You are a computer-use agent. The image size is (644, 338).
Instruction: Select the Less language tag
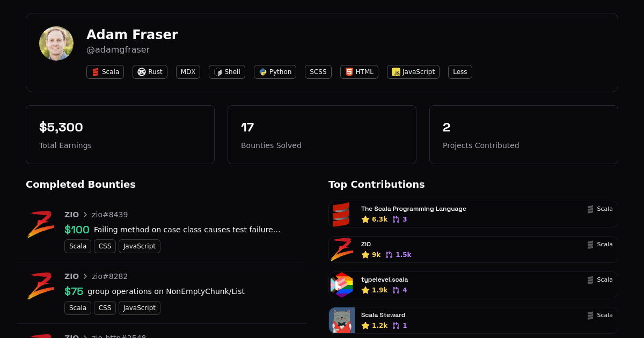(x=460, y=72)
